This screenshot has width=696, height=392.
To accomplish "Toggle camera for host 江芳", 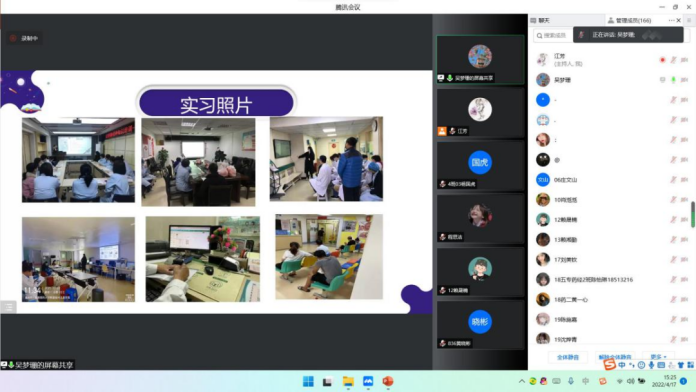I will (x=684, y=60).
